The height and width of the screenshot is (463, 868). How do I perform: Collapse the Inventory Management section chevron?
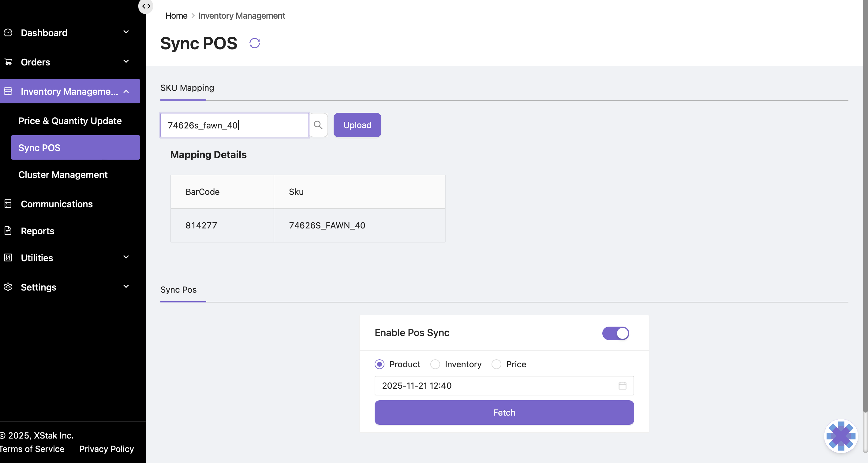pyautogui.click(x=126, y=91)
